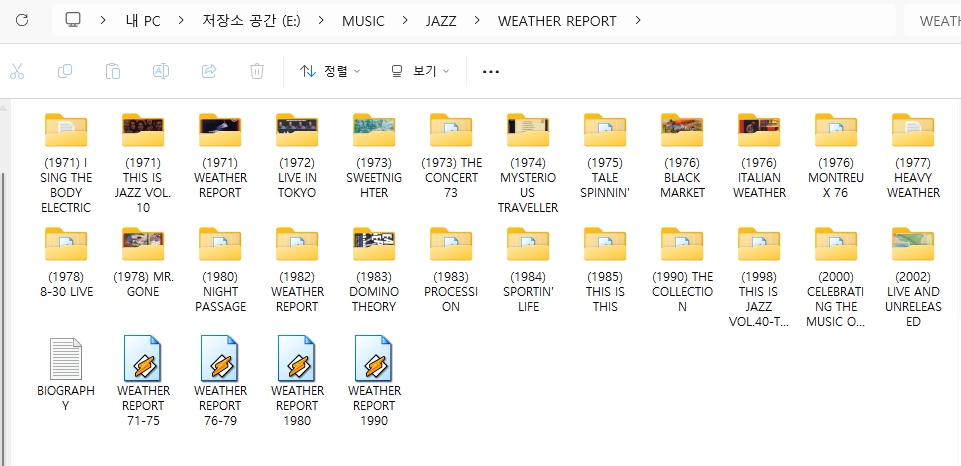This screenshot has height=466, width=961.
Task: Select folder (1974) MYSTERIOUS TRAVELLER
Action: tap(528, 162)
